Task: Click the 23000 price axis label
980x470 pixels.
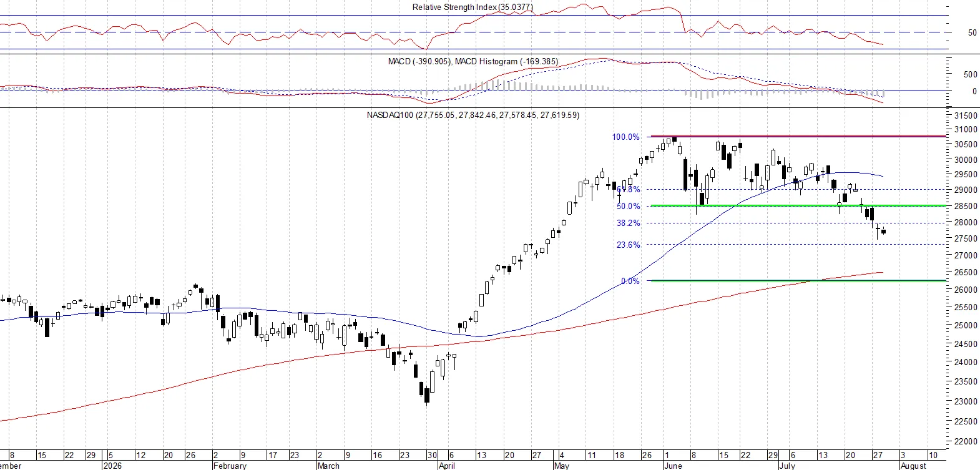Action: click(x=966, y=402)
